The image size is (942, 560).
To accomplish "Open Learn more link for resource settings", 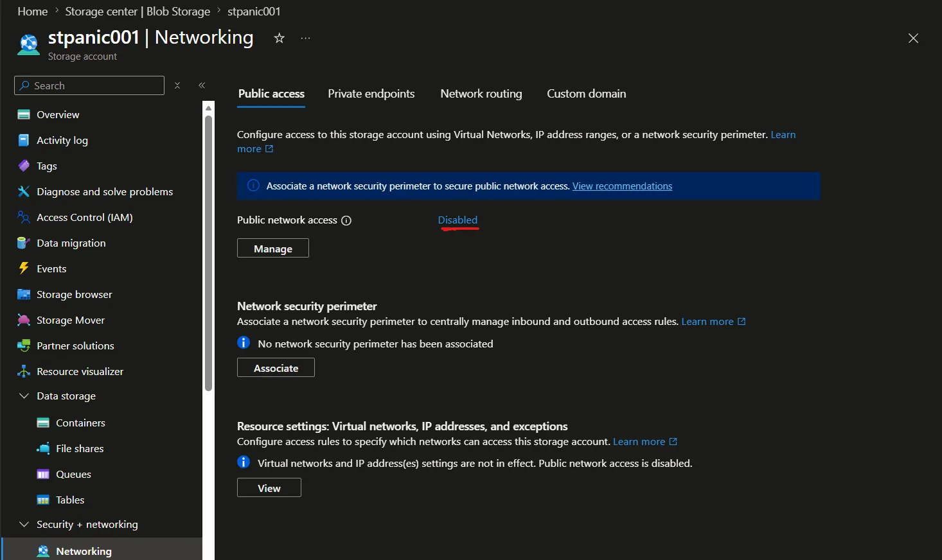I will (645, 441).
